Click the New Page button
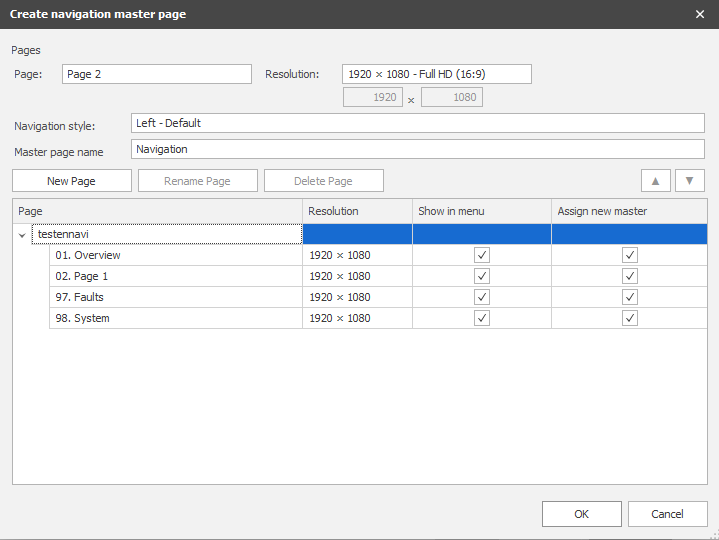 point(72,181)
